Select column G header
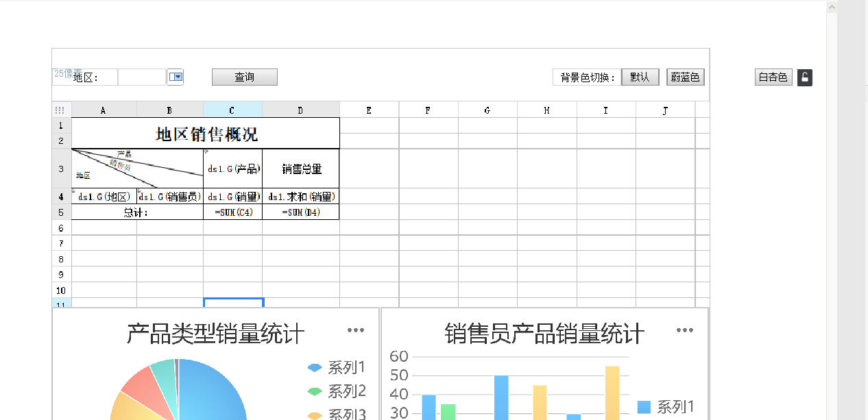Screen dimensions: 868x420 click(x=487, y=110)
